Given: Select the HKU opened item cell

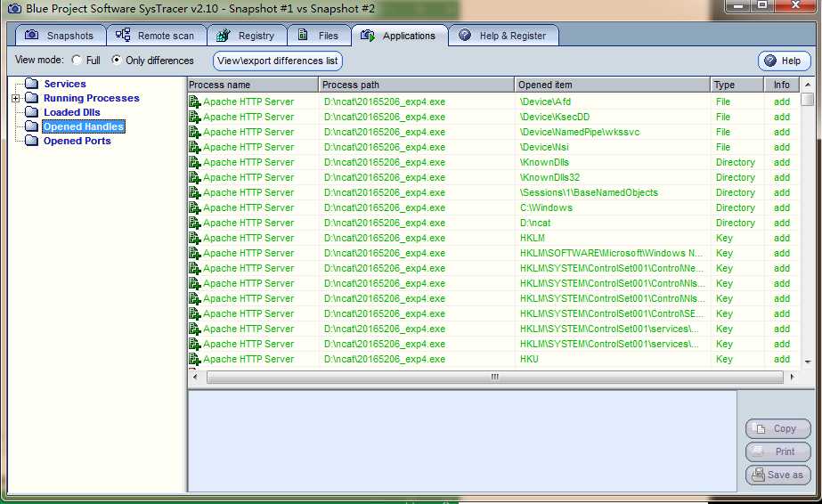Looking at the screenshot, I should click(x=613, y=360).
